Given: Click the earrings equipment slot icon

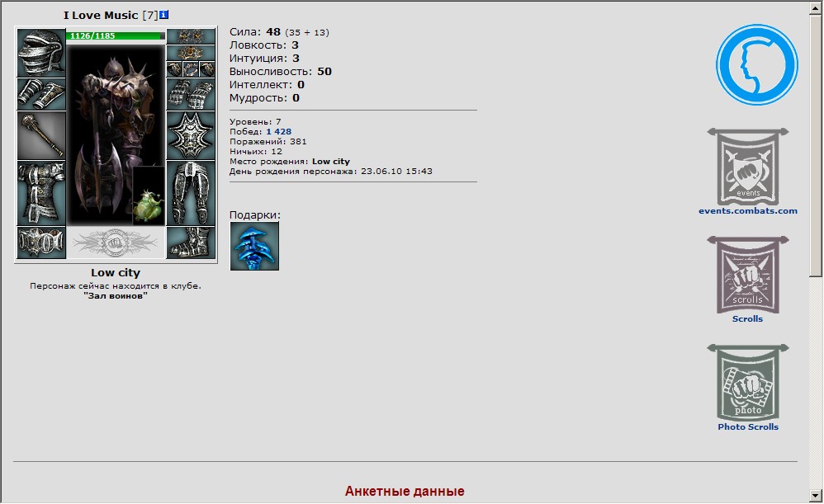Looking at the screenshot, I should (x=191, y=36).
